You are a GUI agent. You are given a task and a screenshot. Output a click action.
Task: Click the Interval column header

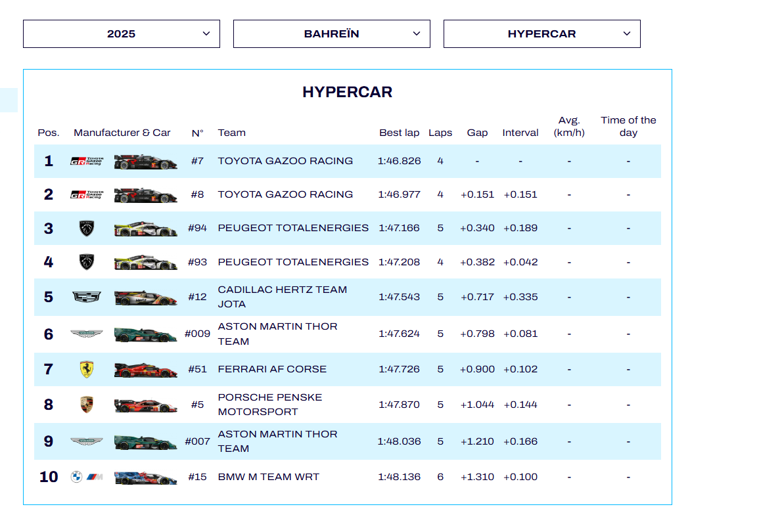click(x=520, y=133)
